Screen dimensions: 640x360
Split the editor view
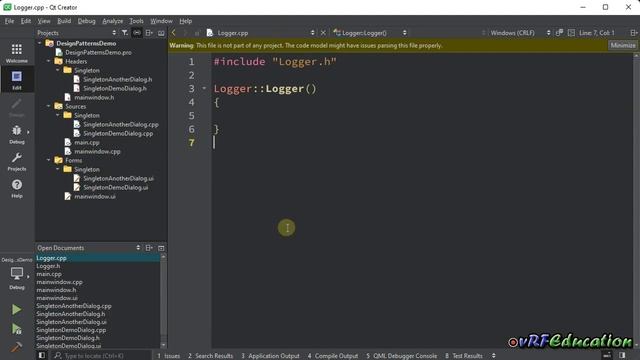pos(634,33)
